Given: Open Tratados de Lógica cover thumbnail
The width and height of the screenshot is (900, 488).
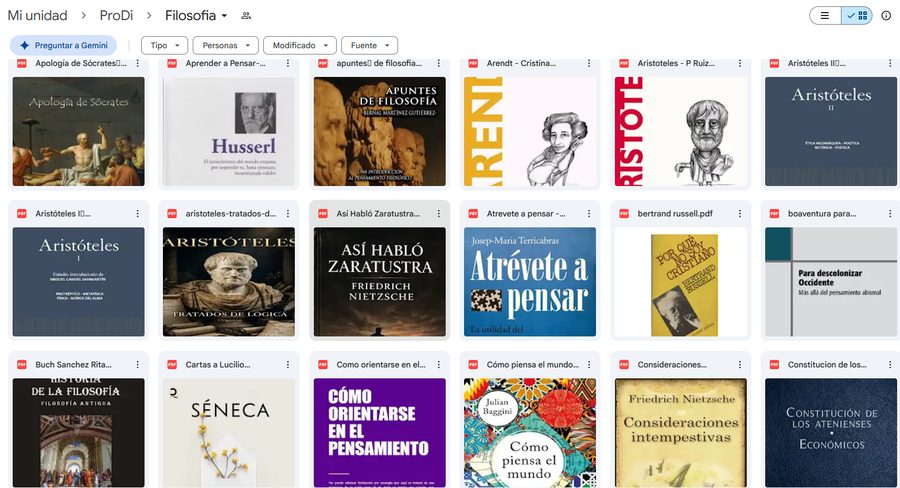Looking at the screenshot, I should point(229,282).
